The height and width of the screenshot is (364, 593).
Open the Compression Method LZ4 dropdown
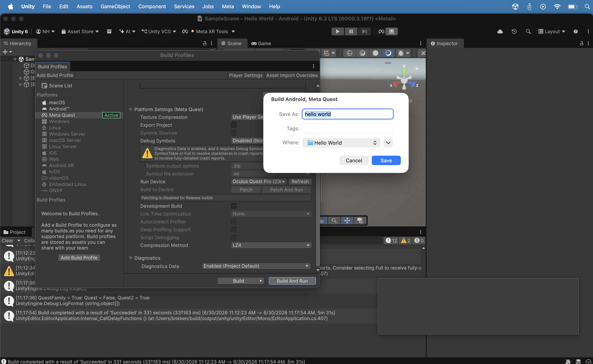pyautogui.click(x=271, y=245)
